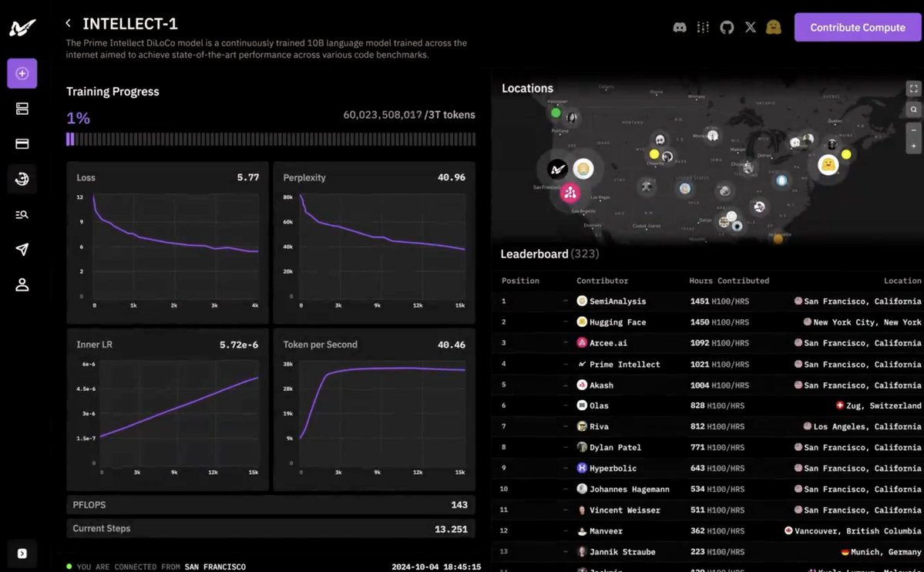Click the purple plus button in sidebar
Image resolution: width=924 pixels, height=572 pixels.
point(22,74)
